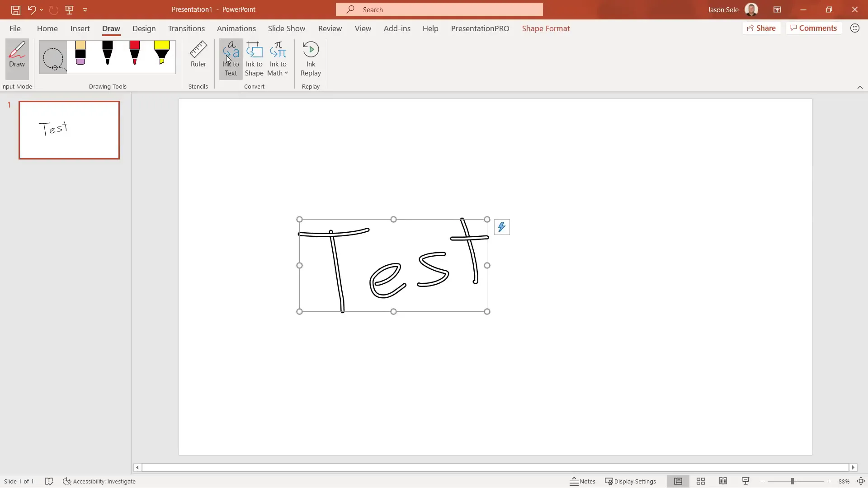Click the ink conversion lightning icon
This screenshot has width=868, height=488.
pos(502,227)
